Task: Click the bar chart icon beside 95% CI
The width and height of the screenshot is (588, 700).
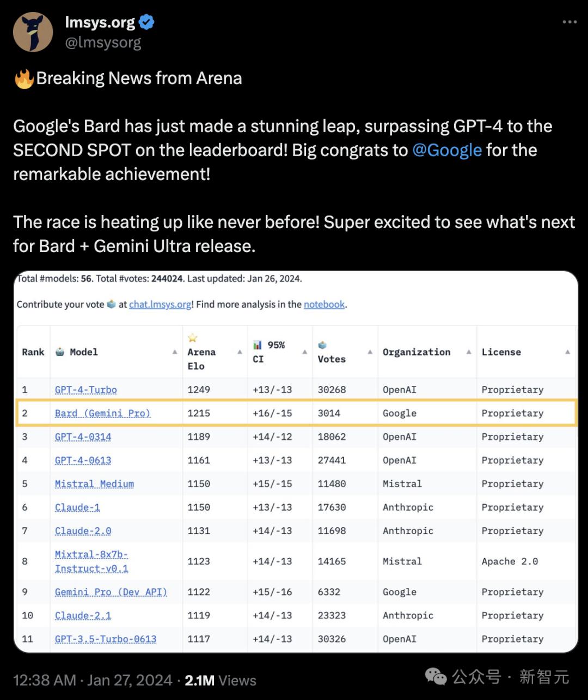Action: point(258,345)
